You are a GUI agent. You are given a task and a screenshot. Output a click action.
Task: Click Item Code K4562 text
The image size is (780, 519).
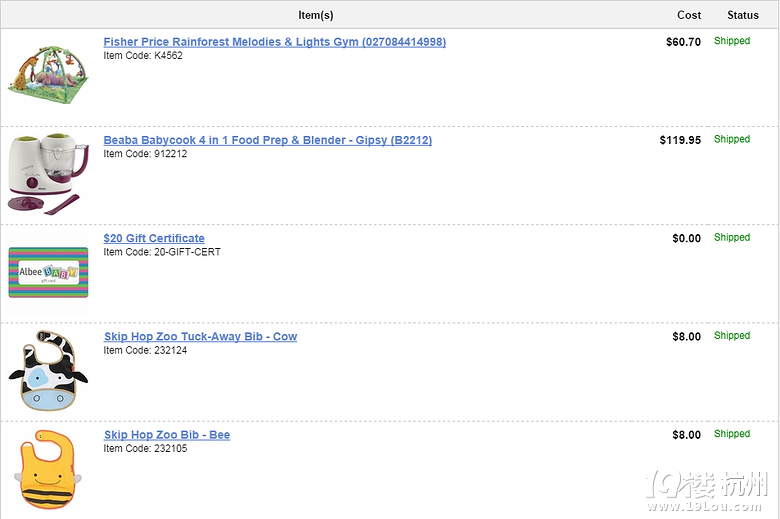pyautogui.click(x=143, y=56)
